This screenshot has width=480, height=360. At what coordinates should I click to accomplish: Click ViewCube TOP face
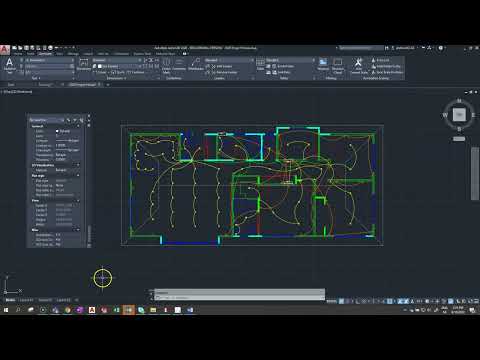(459, 115)
